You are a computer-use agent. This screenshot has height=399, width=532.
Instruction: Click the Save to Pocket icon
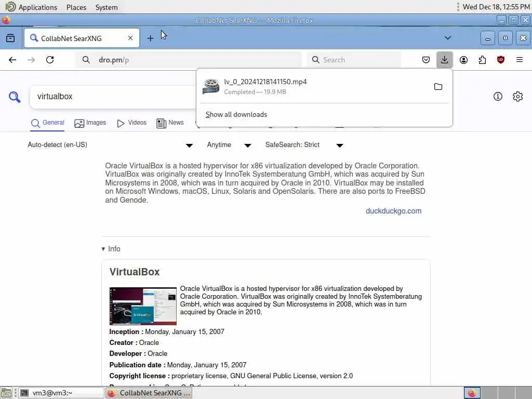(426, 60)
